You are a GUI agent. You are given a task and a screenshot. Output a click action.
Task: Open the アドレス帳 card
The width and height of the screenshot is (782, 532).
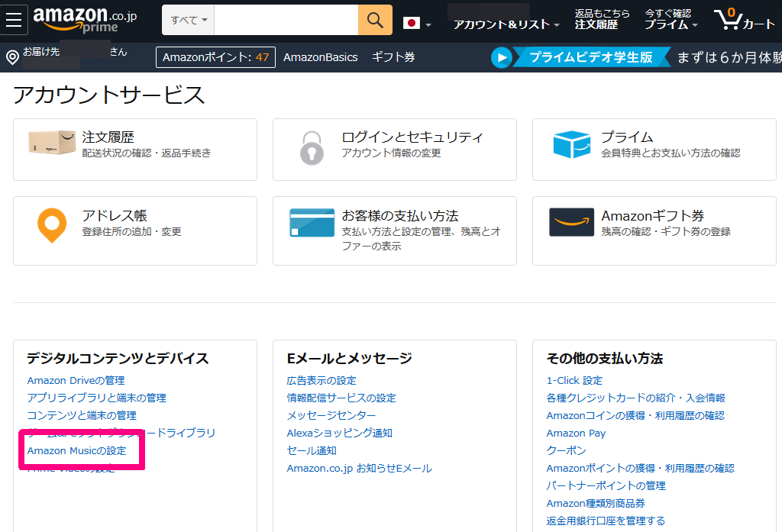135,231
